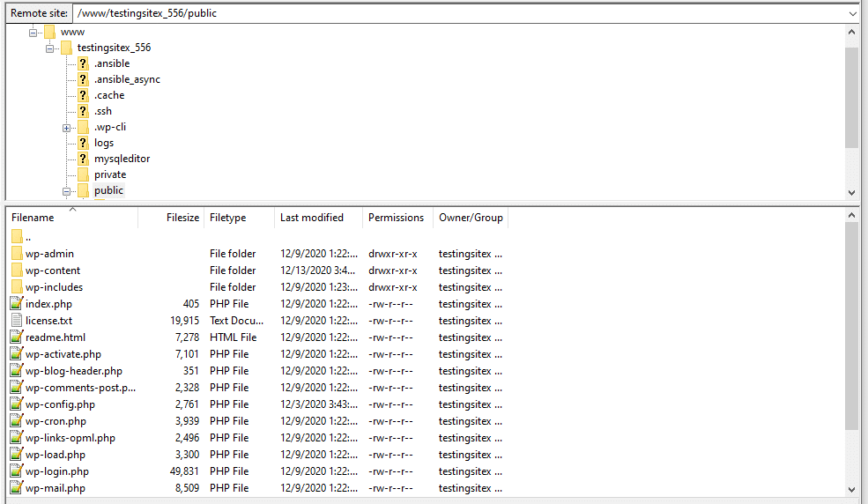Select the mysqleditor question-mark folder icon
The height and width of the screenshot is (504, 868).
pos(83,159)
